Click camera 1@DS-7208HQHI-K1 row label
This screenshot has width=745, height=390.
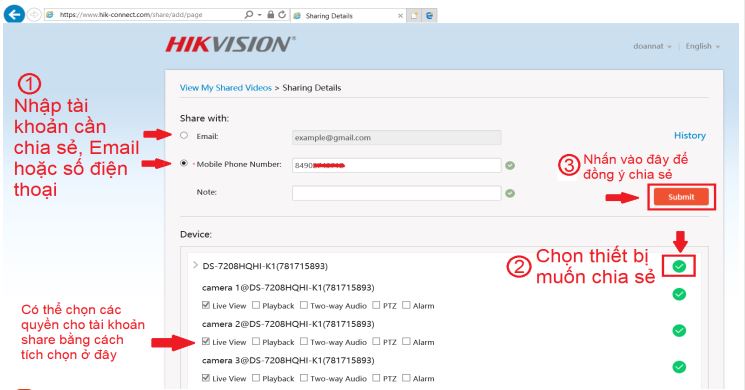(288, 288)
